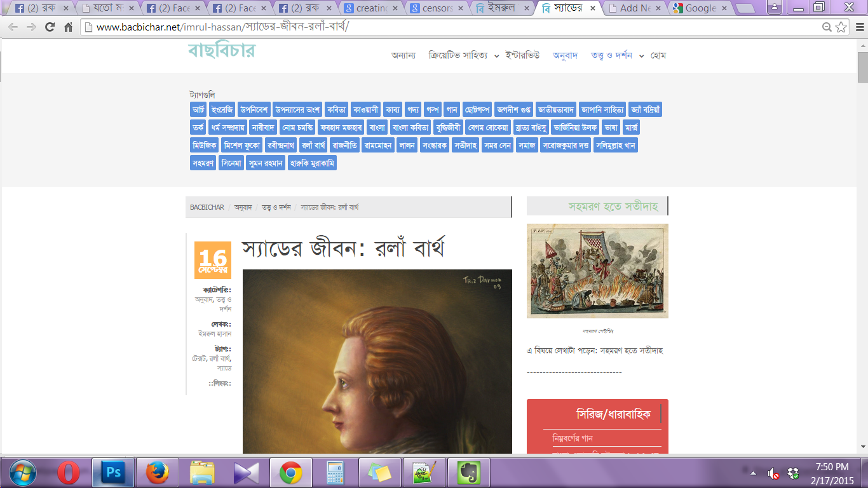
Task: Open File Explorer folder in taskbar
Action: 202,473
